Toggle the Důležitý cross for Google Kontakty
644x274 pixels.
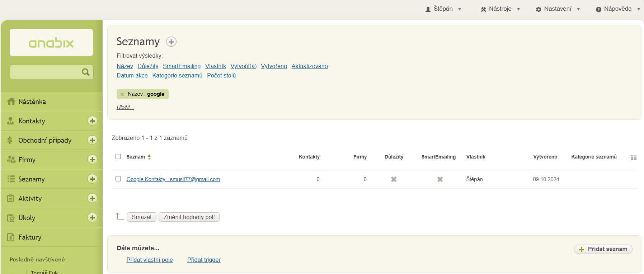pyautogui.click(x=394, y=179)
